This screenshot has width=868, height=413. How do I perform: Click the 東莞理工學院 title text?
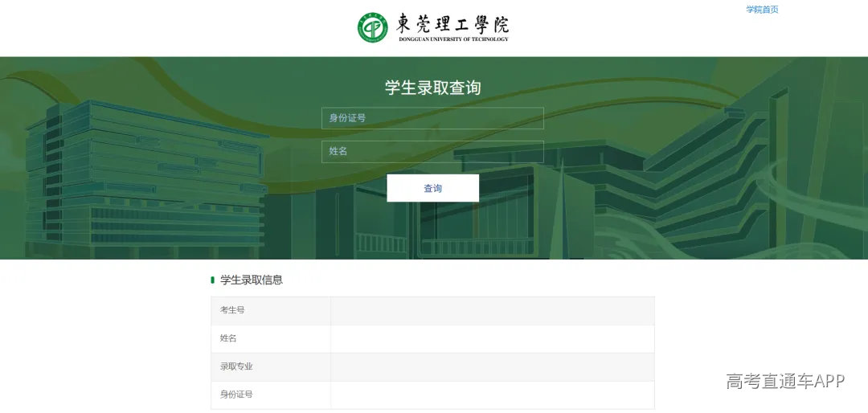point(452,24)
